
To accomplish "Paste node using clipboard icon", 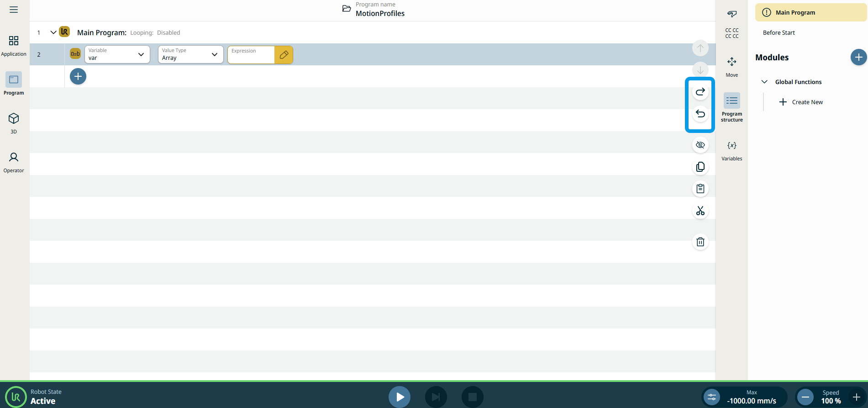I will click(x=700, y=189).
